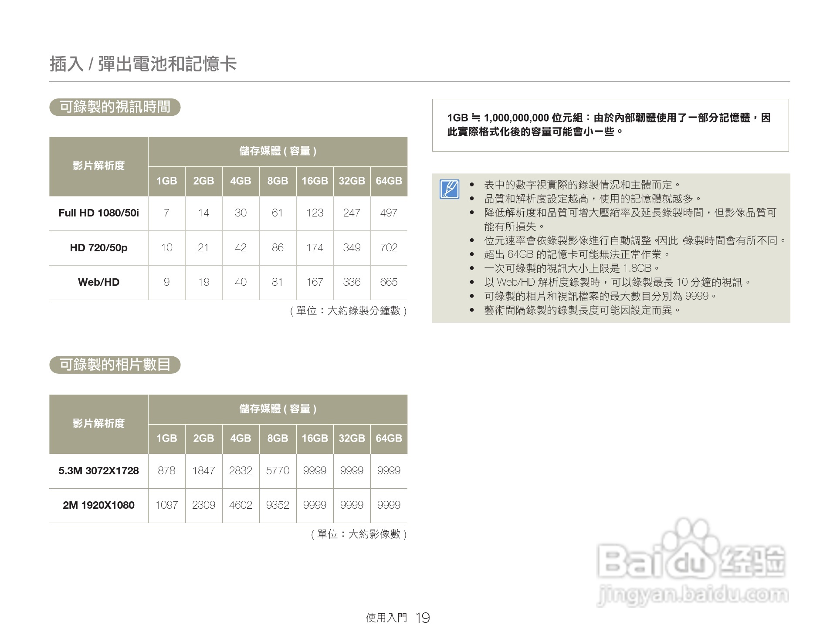Select the HD 720/50p row label
This screenshot has height=642, width=840.
tap(98, 248)
